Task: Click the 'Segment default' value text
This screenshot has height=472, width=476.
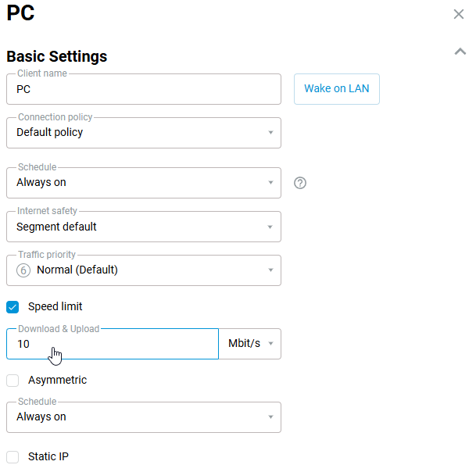Action: click(56, 227)
